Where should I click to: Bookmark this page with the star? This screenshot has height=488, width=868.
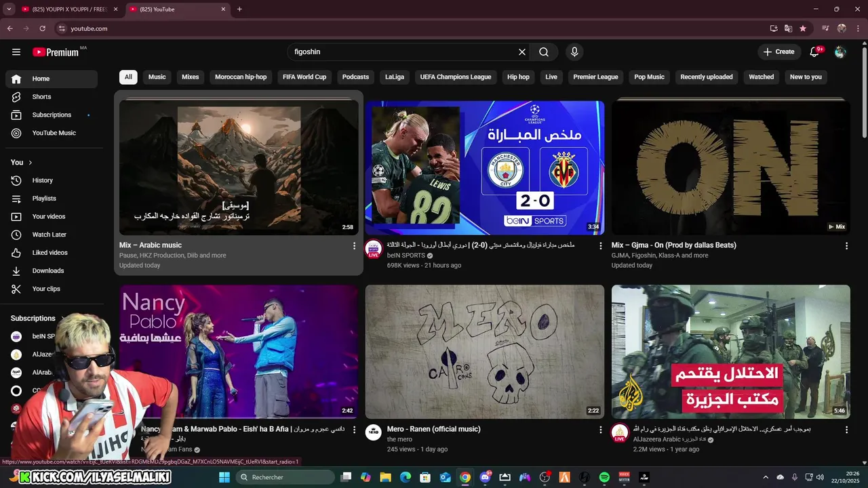[x=803, y=28]
